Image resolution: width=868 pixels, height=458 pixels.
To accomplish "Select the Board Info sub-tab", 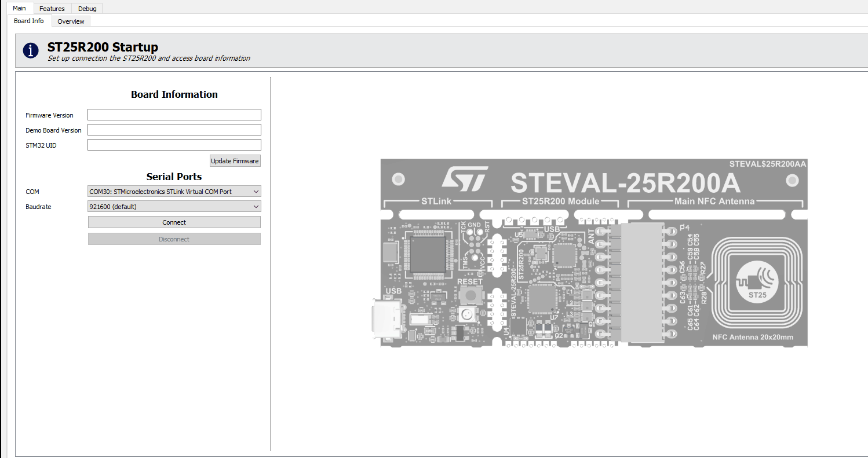I will [x=29, y=21].
